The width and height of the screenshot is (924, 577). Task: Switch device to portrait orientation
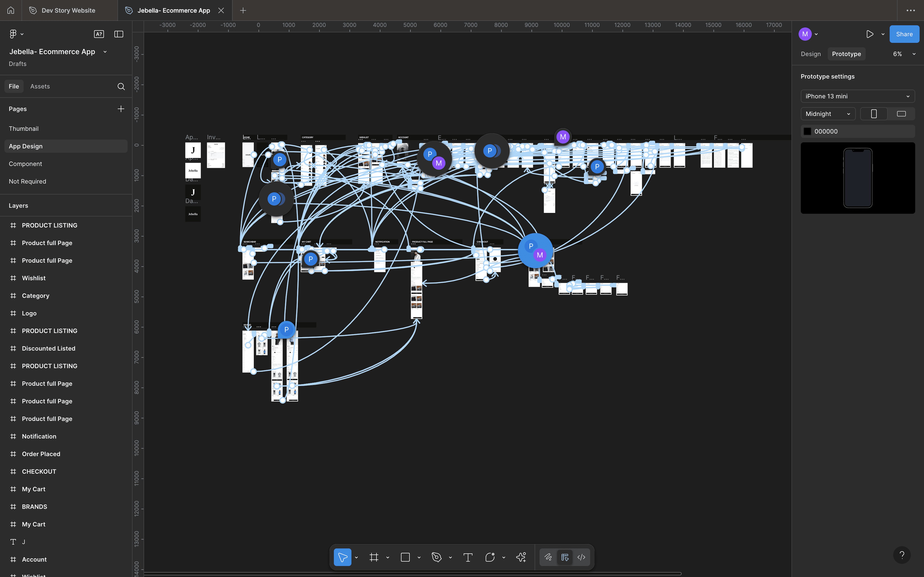point(874,114)
